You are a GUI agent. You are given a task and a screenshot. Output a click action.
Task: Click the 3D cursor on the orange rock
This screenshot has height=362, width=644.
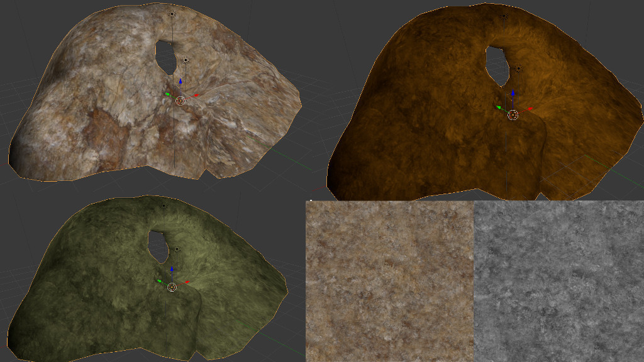click(513, 115)
